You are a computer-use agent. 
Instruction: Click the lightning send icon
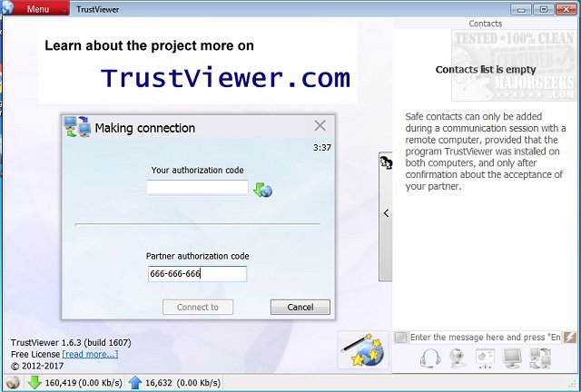(x=569, y=338)
